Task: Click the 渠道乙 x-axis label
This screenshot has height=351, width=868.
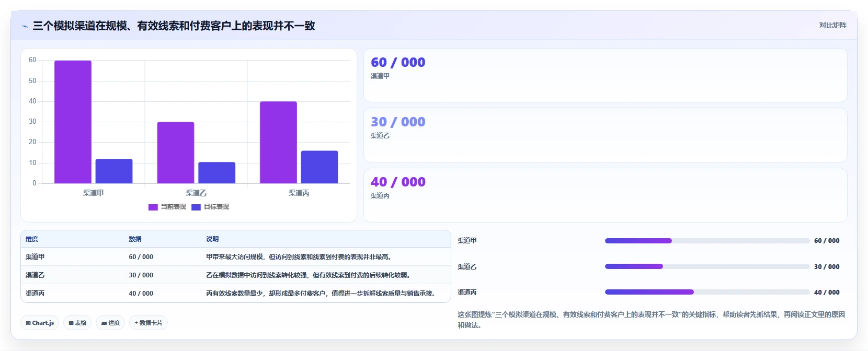Action: pyautogui.click(x=196, y=193)
